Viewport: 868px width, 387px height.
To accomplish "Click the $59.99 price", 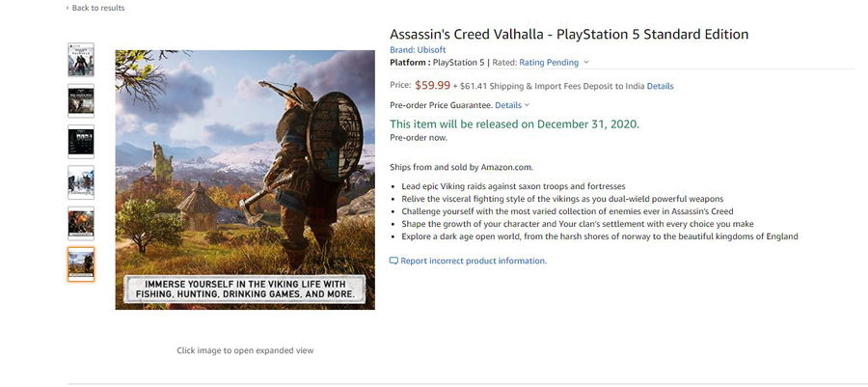I will tap(432, 85).
